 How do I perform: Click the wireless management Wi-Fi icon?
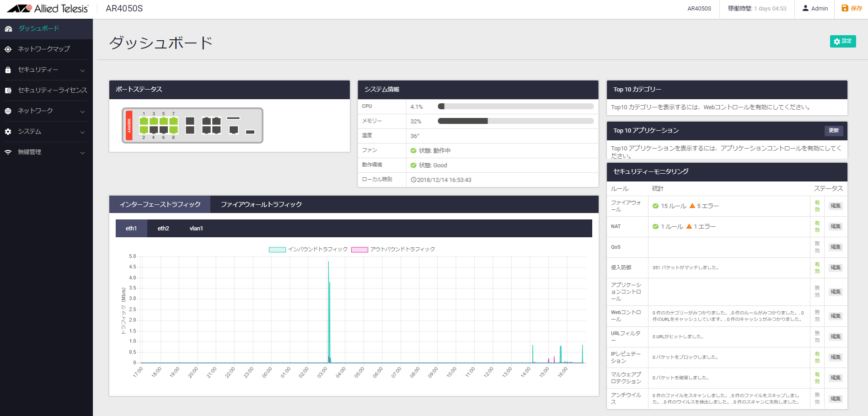[8, 152]
